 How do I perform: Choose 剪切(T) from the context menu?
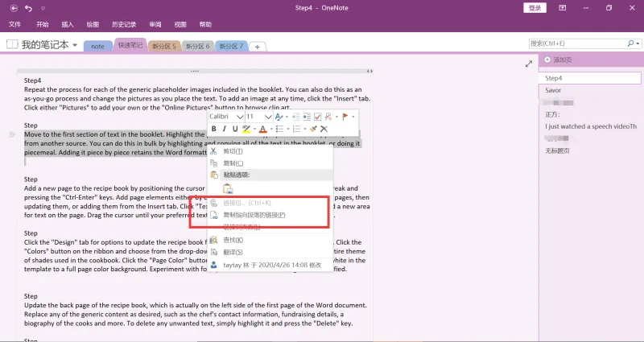coord(270,151)
